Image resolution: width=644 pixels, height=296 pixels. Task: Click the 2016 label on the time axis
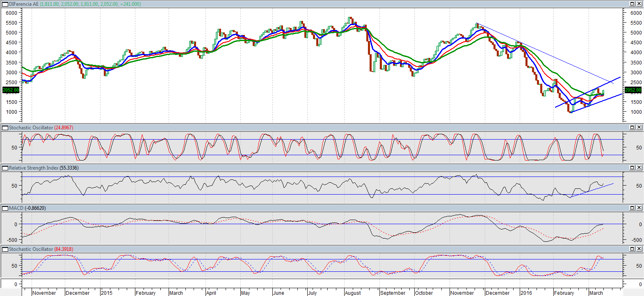click(x=526, y=293)
